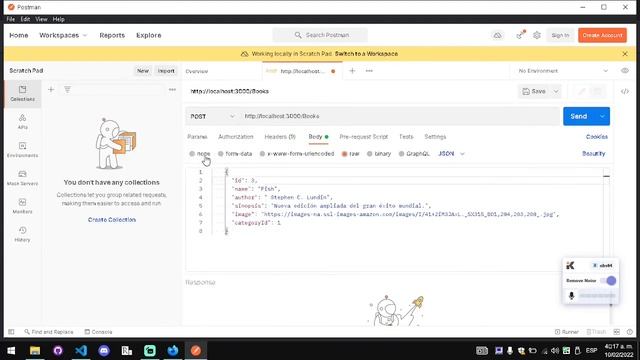Screen dimensions: 640x360
Task: Collapse the body editor minus icon
Action: [607, 176]
